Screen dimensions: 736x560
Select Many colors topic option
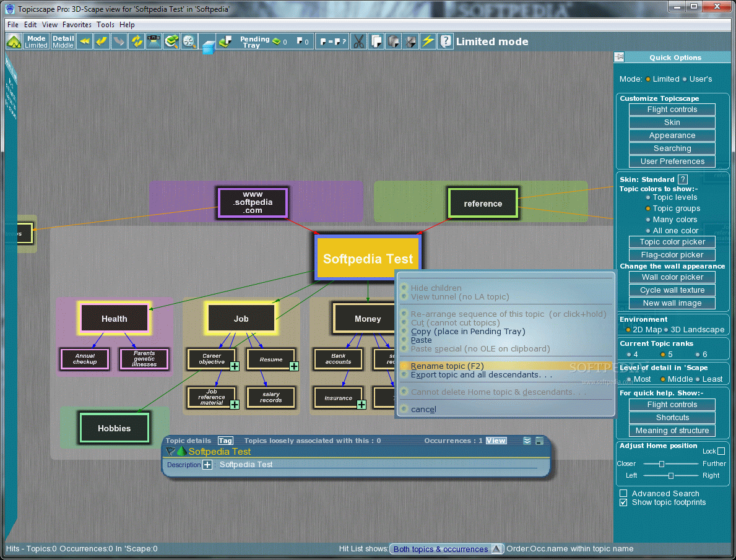pyautogui.click(x=647, y=220)
